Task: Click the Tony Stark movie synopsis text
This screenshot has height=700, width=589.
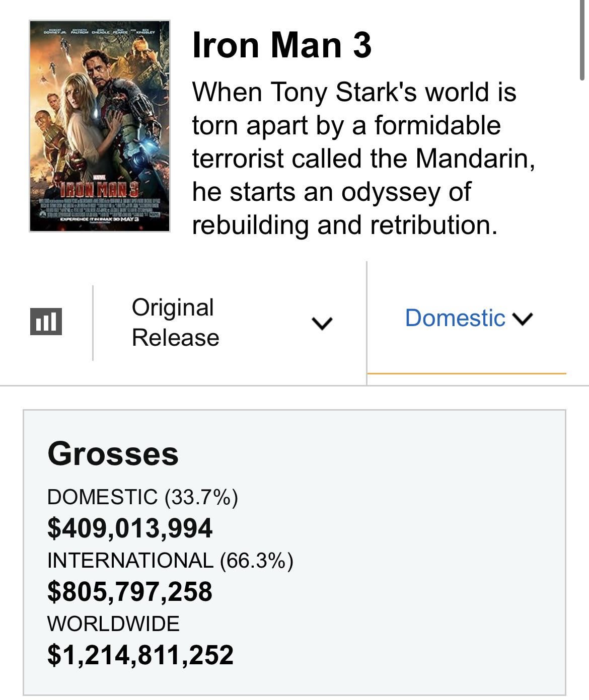Action: (362, 159)
